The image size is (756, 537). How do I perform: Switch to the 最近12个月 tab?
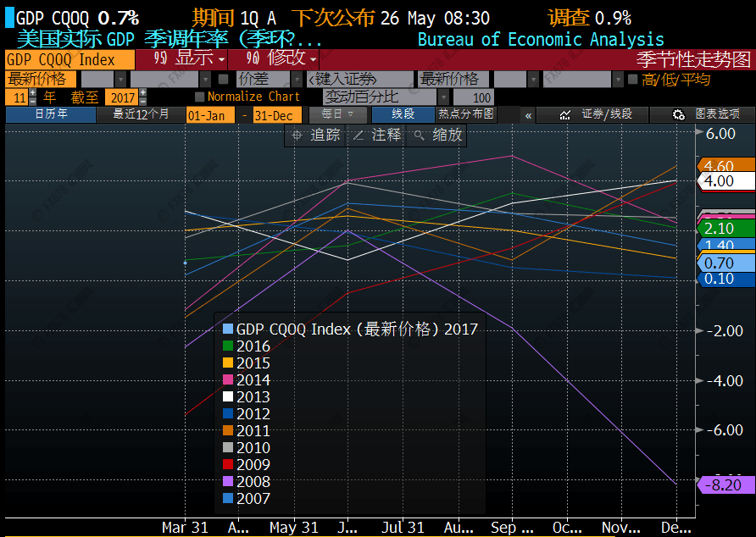click(143, 113)
